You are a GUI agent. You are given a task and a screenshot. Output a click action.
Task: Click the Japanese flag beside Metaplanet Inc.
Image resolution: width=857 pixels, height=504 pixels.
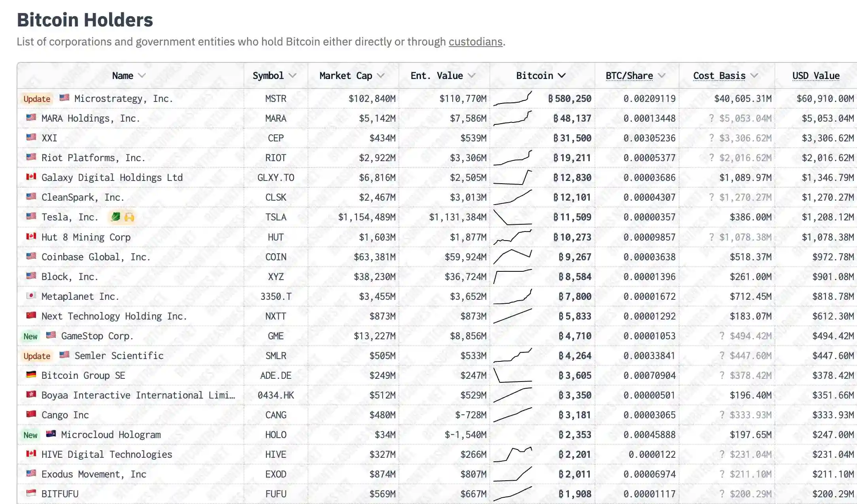click(x=31, y=295)
